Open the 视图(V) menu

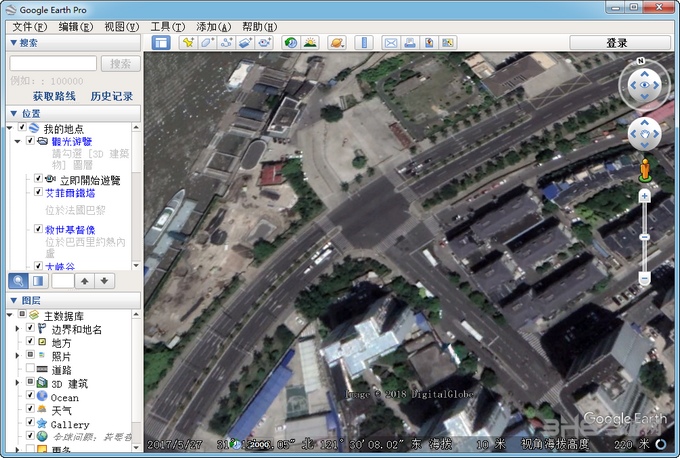(x=121, y=27)
